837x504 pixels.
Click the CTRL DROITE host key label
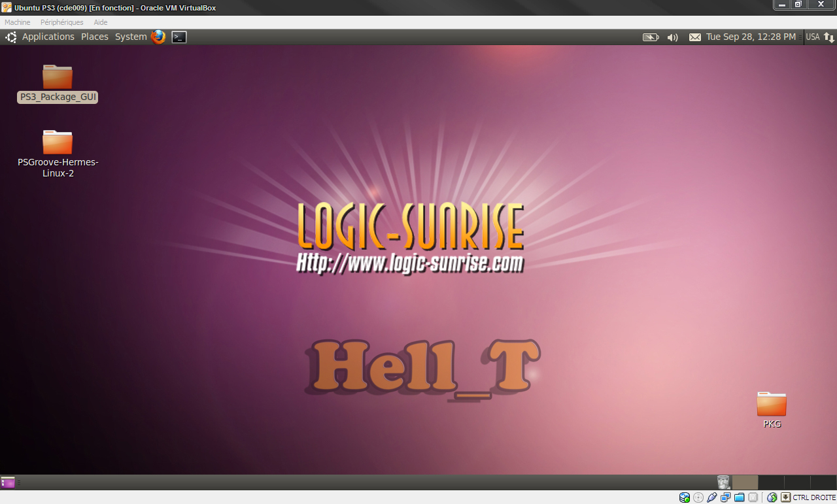[x=814, y=497]
